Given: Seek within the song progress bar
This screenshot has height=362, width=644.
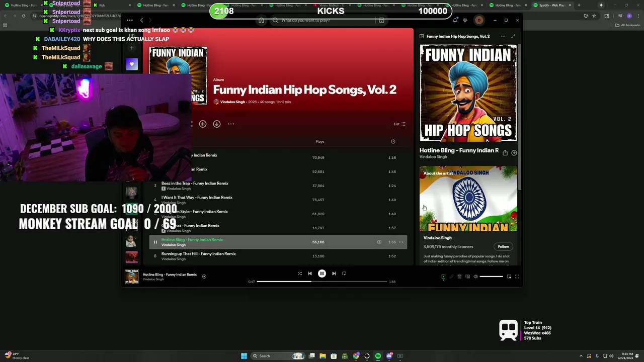Looking at the screenshot, I should pyautogui.click(x=322, y=282).
